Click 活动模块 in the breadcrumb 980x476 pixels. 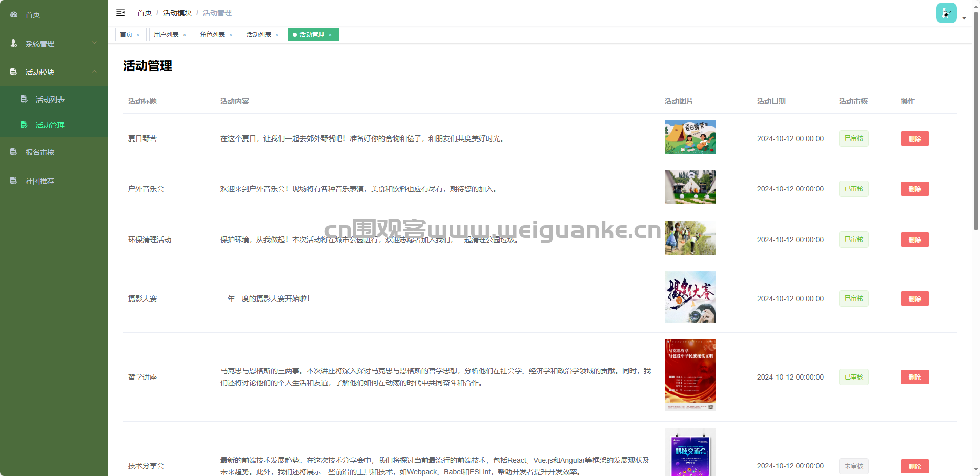coord(177,13)
